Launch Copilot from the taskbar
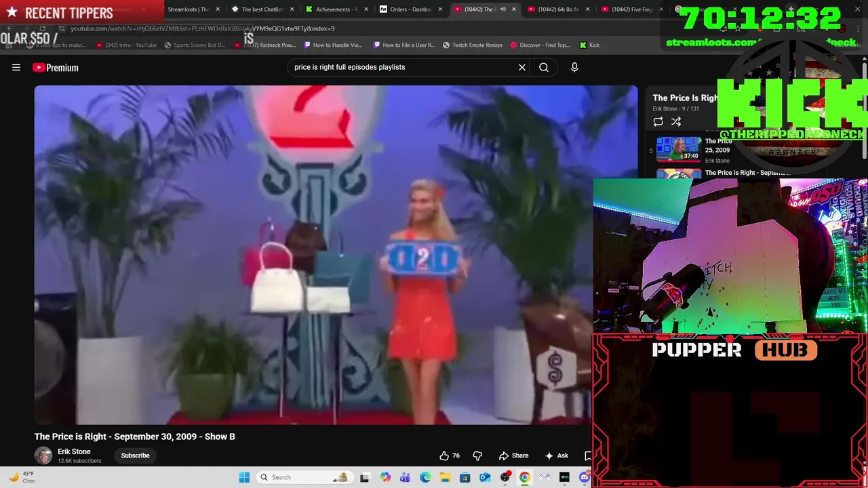The image size is (868, 488). [x=385, y=477]
